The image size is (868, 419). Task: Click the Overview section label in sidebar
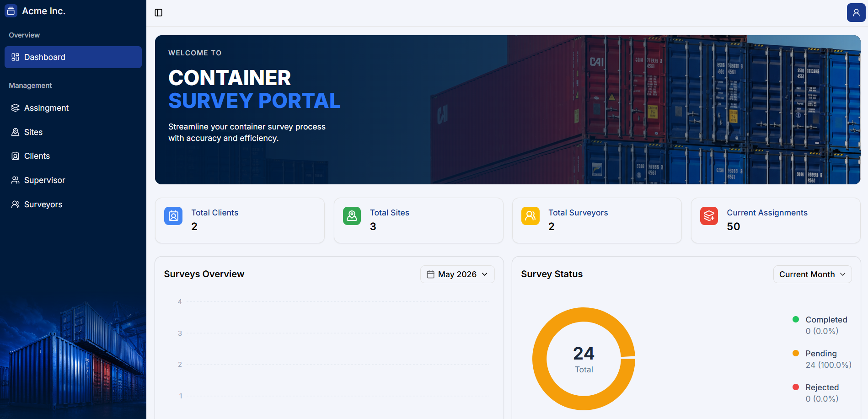[x=24, y=35]
